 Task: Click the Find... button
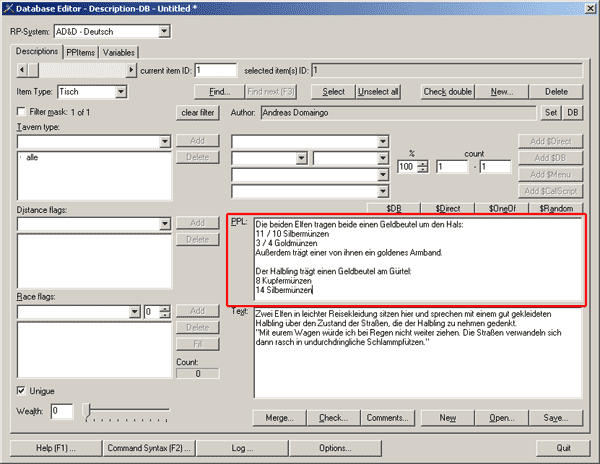pyautogui.click(x=212, y=92)
